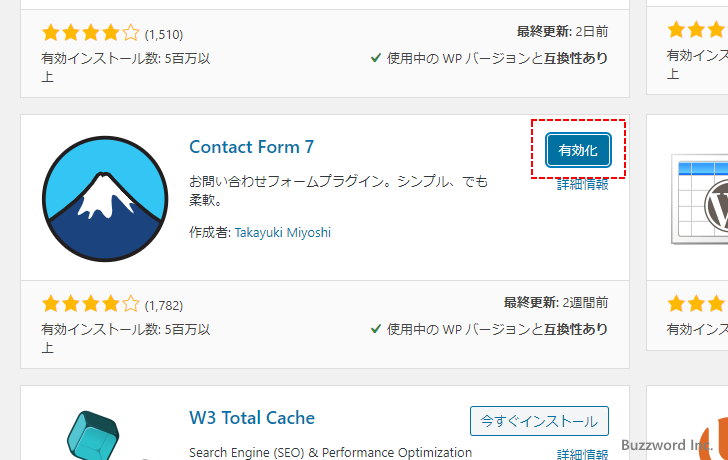Activate Contact Form 7 with 有効化 button
Viewport: 728px width, 460px height.
click(578, 150)
